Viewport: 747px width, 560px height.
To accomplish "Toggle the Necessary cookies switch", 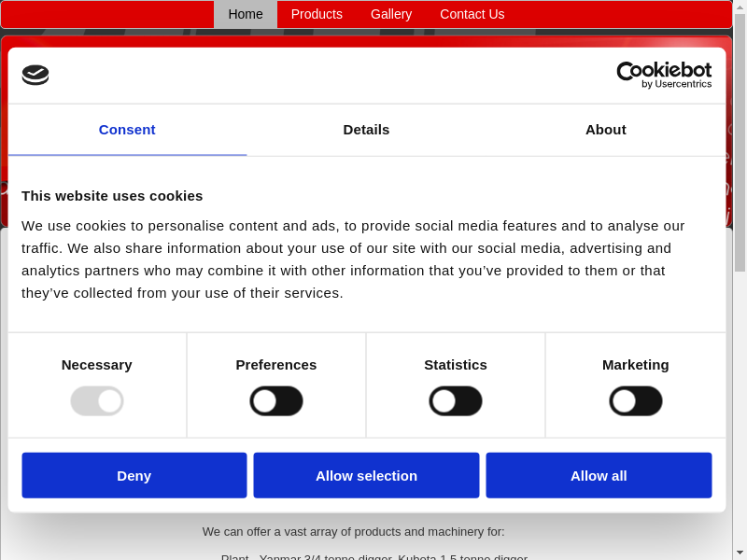I will (97, 401).
